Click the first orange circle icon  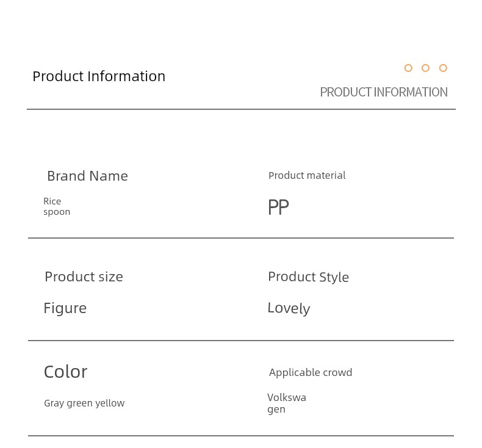point(408,68)
